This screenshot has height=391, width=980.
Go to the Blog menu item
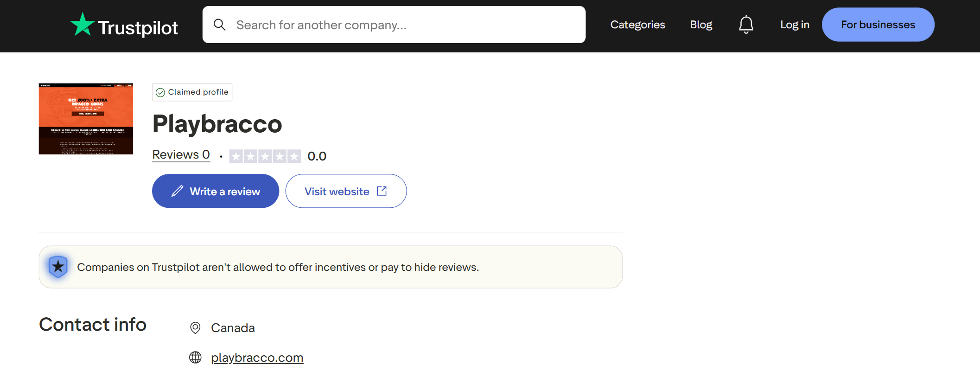click(x=701, y=25)
